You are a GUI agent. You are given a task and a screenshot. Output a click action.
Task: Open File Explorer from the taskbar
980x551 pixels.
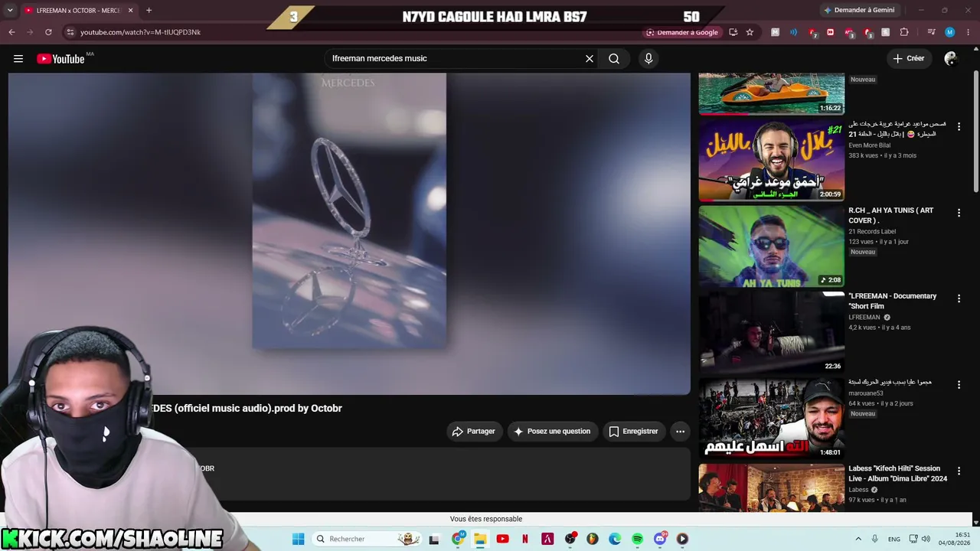click(480, 539)
